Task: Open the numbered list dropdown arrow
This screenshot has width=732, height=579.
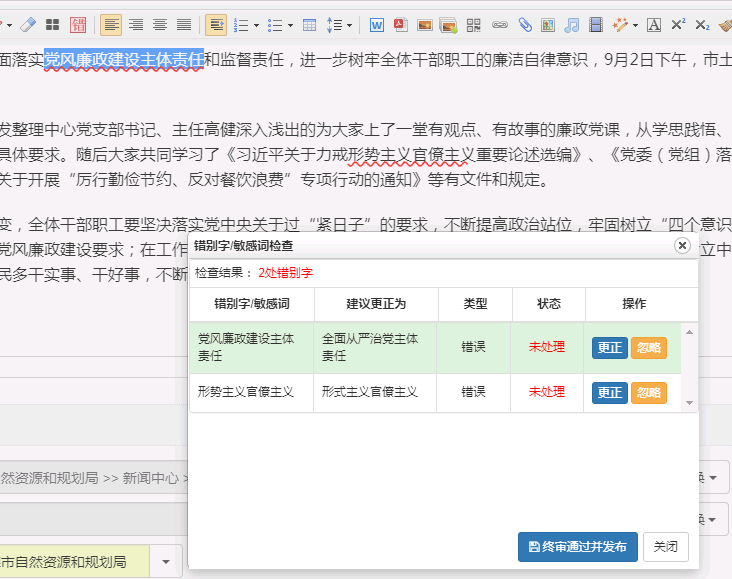Action: pyautogui.click(x=257, y=25)
